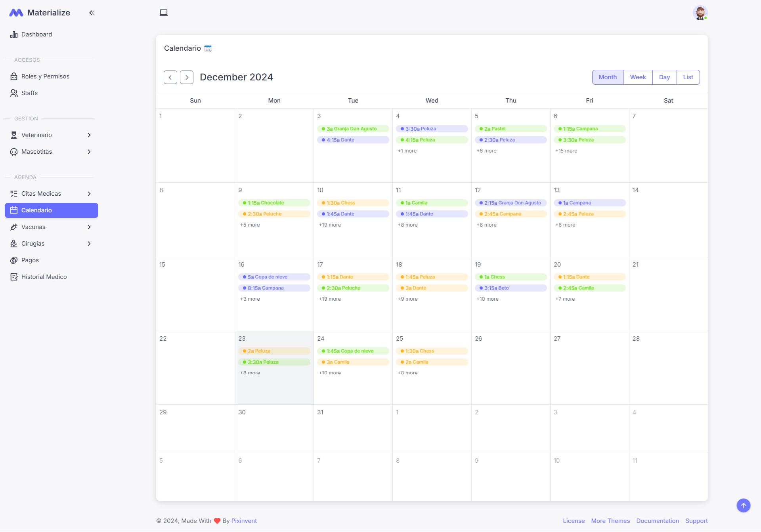Collapse the sidebar with the double-chevron

pos(92,13)
